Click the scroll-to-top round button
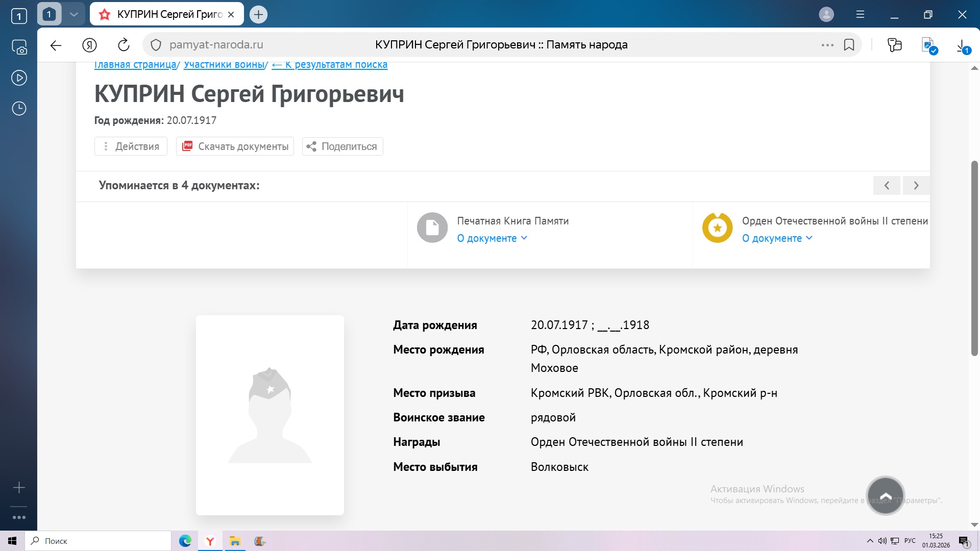The height and width of the screenshot is (551, 980). [885, 496]
